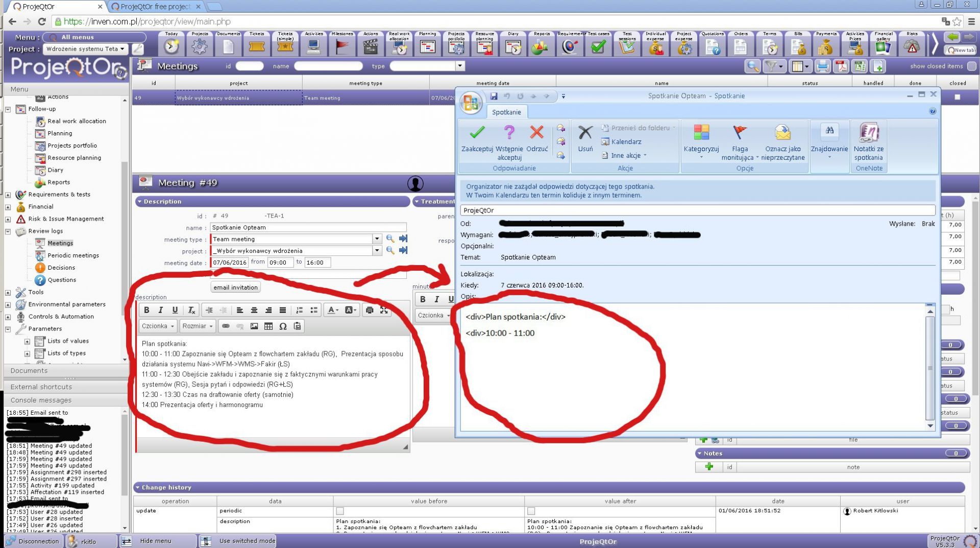The width and height of the screenshot is (980, 548).
Task: Click the All menus button
Action: tap(95, 37)
